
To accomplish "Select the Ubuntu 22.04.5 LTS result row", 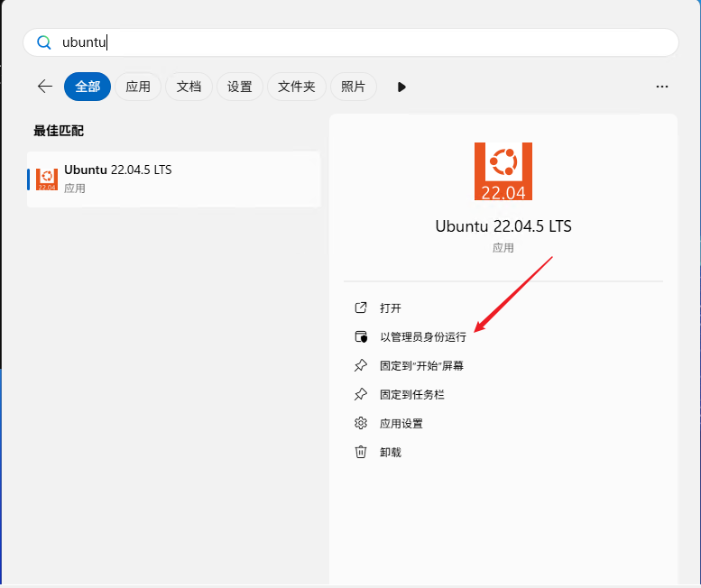I will click(174, 179).
